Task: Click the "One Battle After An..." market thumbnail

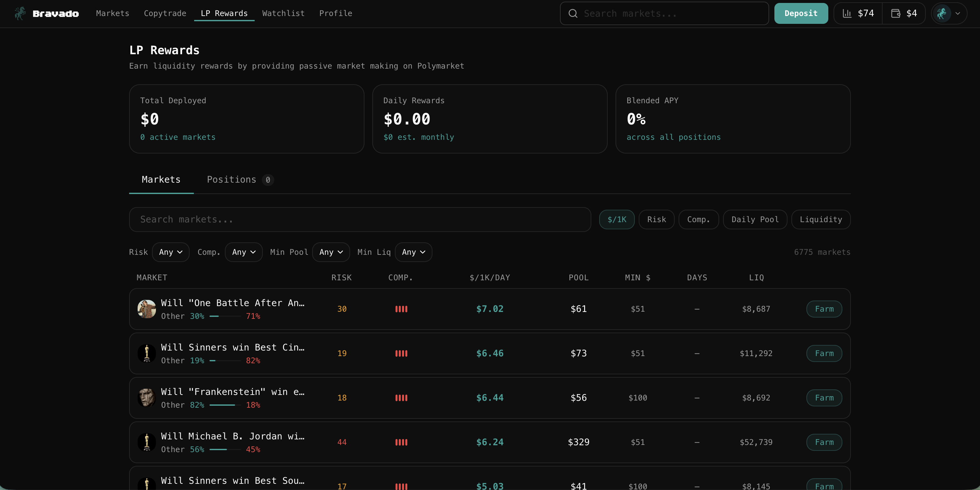Action: pyautogui.click(x=146, y=309)
